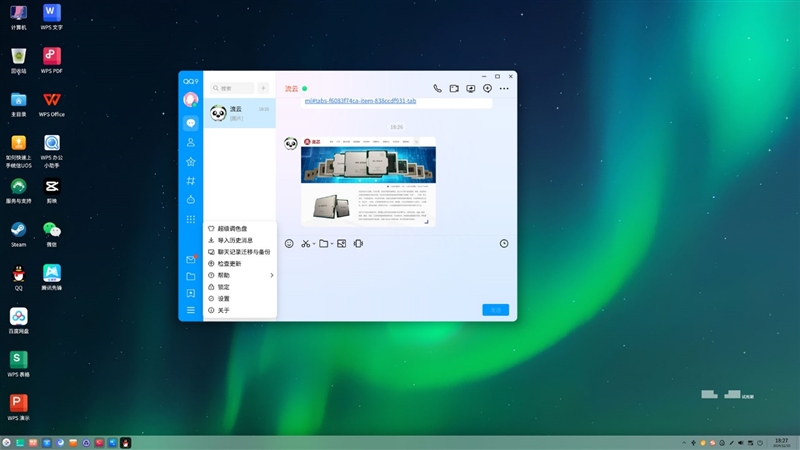Open the tabs hyperlink in the chat message

[x=360, y=101]
